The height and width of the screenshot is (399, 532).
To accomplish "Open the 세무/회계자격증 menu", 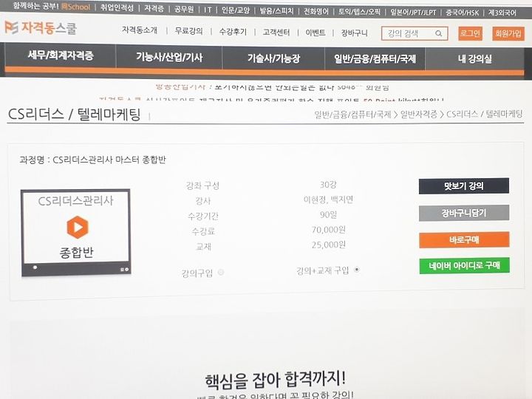I will pos(61,55).
